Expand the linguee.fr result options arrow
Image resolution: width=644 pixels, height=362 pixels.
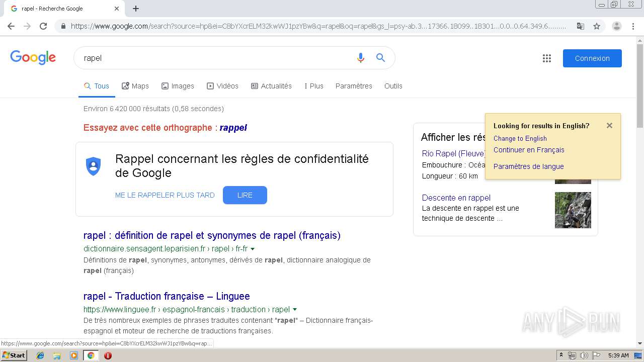click(295, 310)
